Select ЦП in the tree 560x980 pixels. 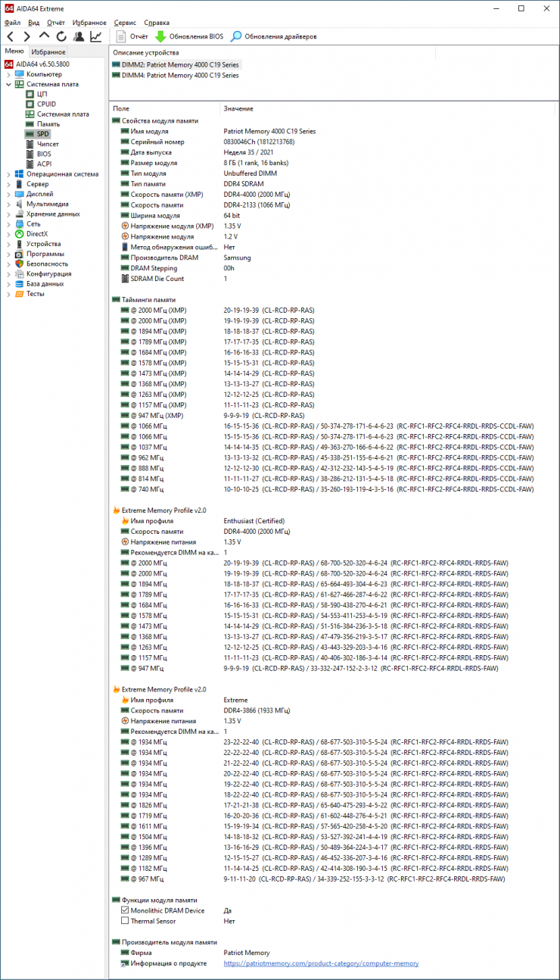(42, 94)
